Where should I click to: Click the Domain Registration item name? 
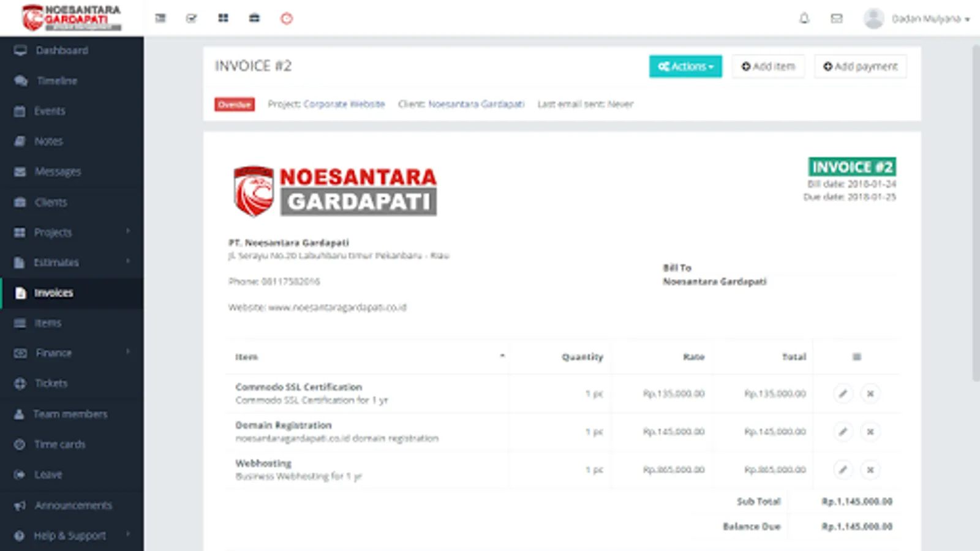pyautogui.click(x=284, y=425)
